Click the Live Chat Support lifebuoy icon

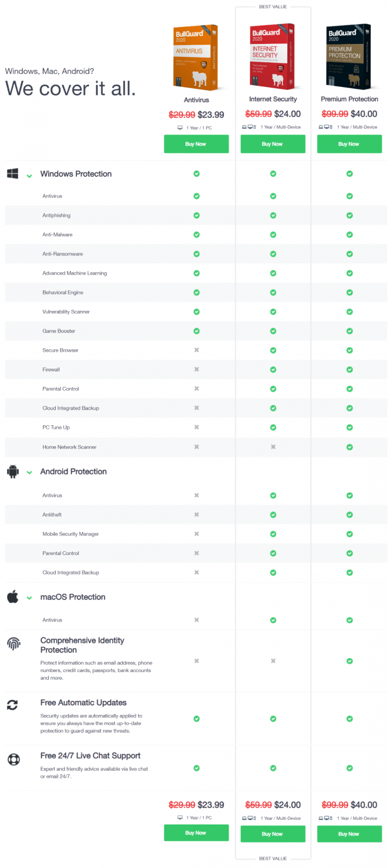tap(14, 759)
